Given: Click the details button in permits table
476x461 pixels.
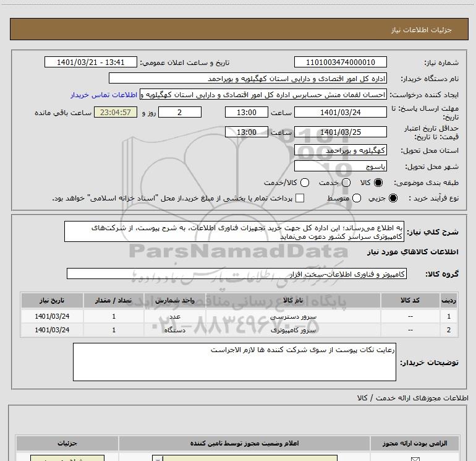Looking at the screenshot, I should tap(67, 458).
